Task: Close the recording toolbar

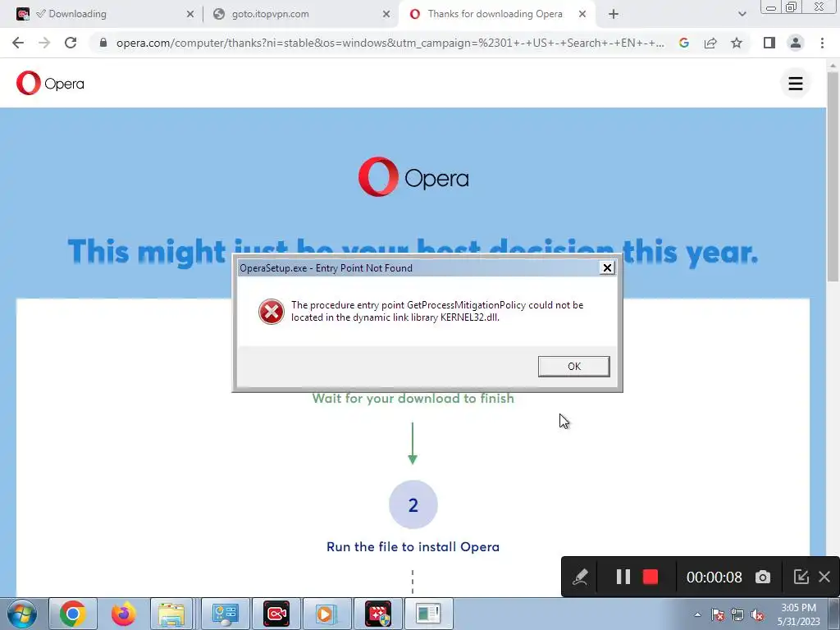Action: (x=824, y=577)
